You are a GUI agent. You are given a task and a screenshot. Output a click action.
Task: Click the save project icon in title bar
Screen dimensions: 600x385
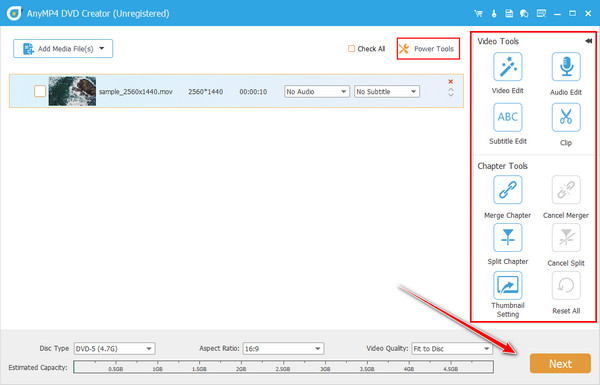tap(509, 13)
